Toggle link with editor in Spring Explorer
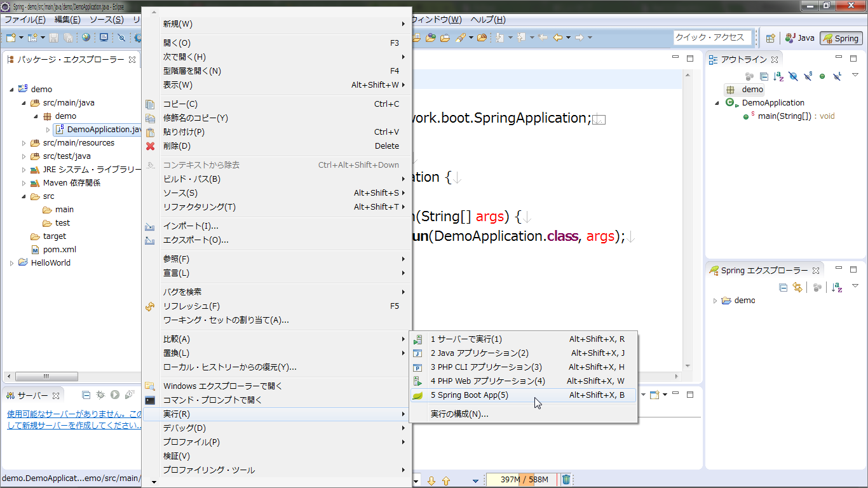868x488 pixels. point(798,288)
